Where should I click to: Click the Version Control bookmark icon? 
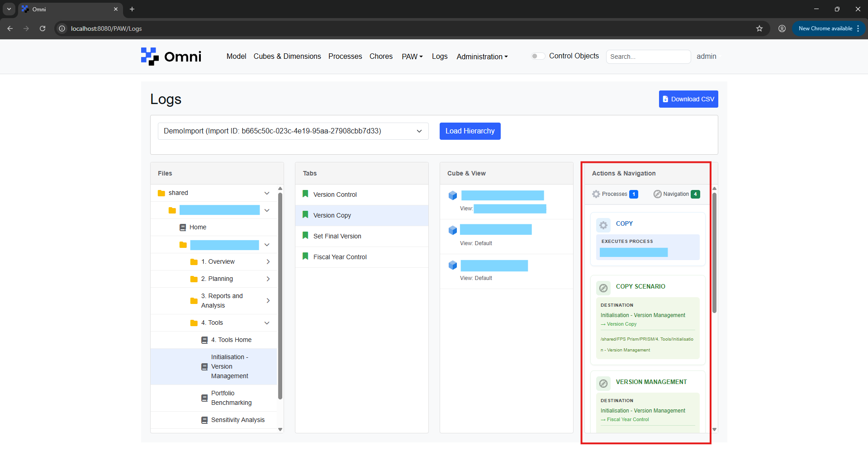[305, 194]
